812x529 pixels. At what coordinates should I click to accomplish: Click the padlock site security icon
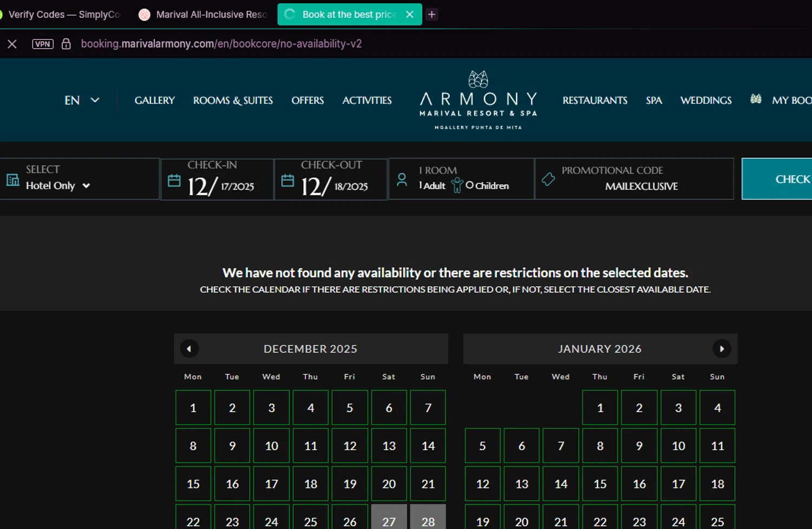click(66, 44)
